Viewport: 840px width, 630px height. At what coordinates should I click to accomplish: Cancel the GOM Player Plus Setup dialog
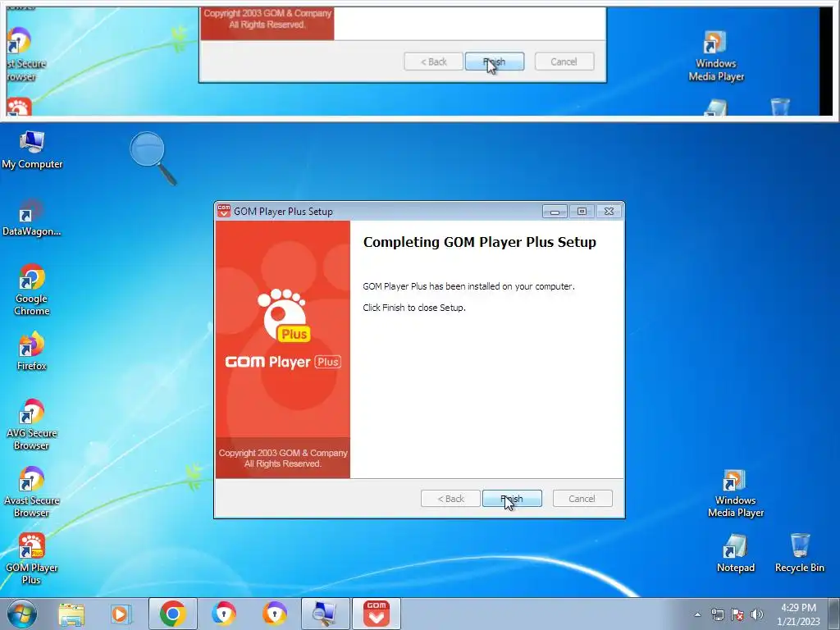coord(582,498)
